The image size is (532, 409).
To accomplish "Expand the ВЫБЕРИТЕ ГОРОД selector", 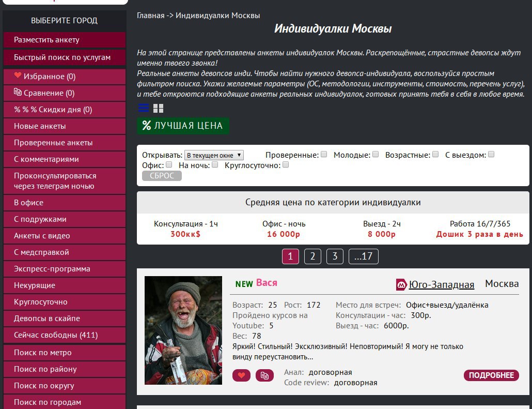I will coord(65,20).
